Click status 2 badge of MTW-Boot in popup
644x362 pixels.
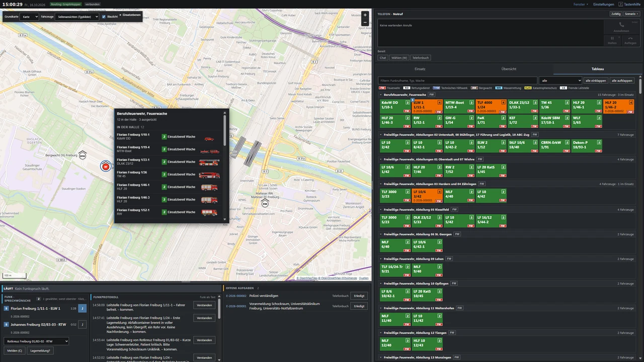coord(164,149)
